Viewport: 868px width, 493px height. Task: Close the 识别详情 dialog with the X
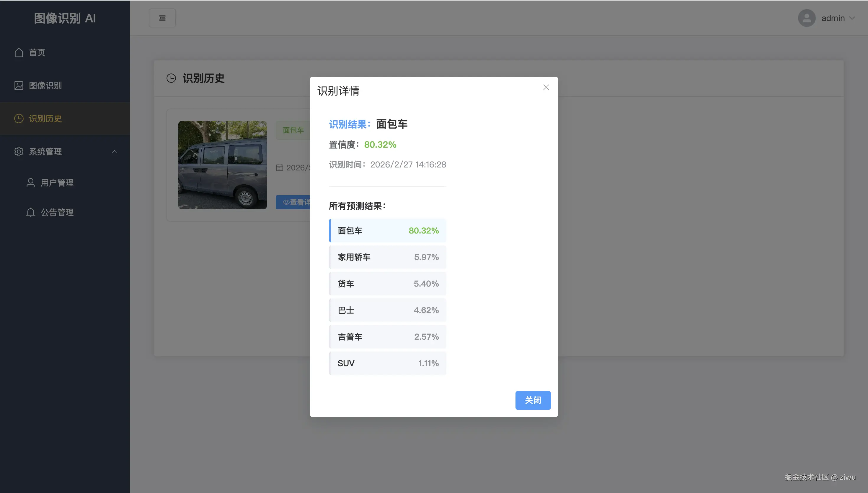click(x=546, y=87)
